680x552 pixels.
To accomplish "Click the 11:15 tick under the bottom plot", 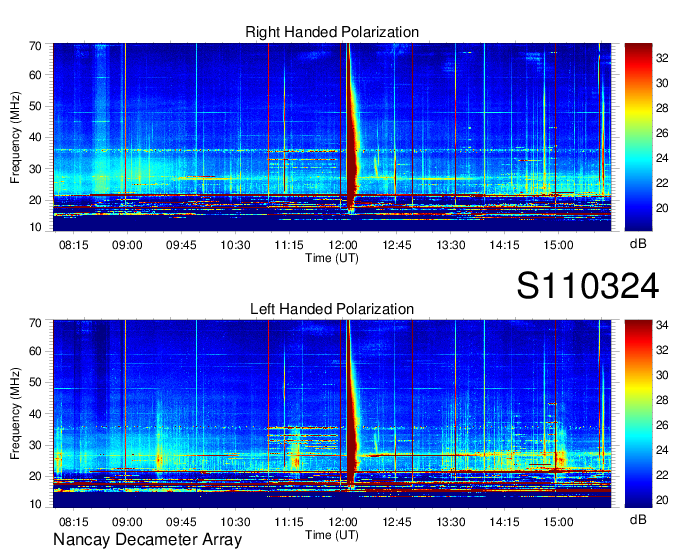I will 289,522.
